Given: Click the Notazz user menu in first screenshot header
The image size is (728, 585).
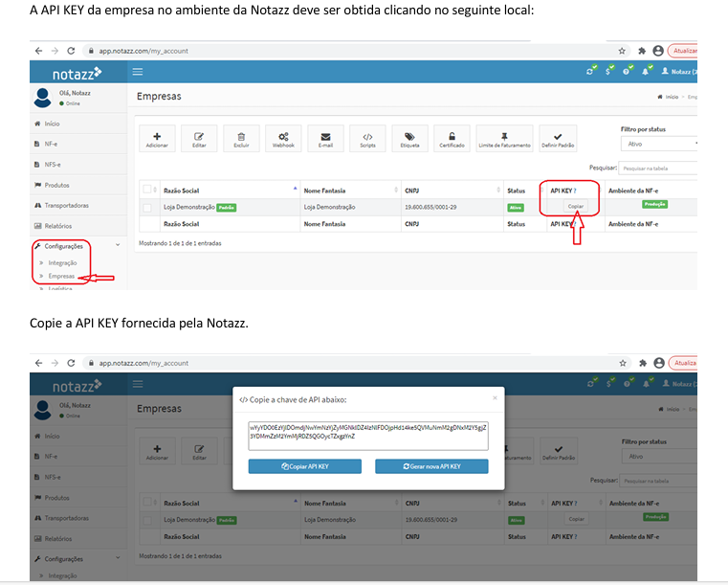Looking at the screenshot, I should click(x=679, y=72).
